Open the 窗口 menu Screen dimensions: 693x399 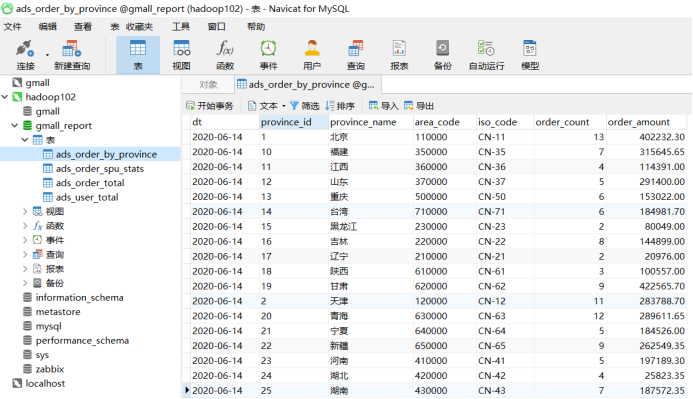pyautogui.click(x=217, y=27)
